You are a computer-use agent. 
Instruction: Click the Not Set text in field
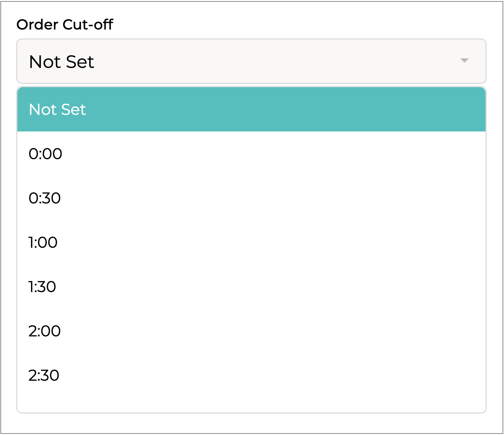point(62,62)
